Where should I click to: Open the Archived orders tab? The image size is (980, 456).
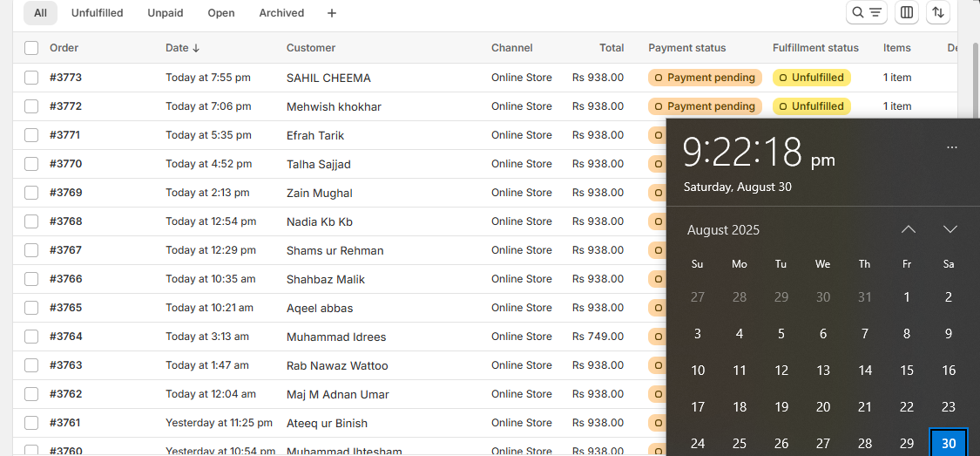click(281, 13)
